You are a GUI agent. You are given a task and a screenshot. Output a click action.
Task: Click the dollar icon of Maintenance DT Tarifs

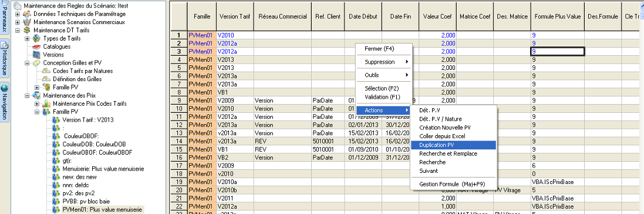point(27,30)
